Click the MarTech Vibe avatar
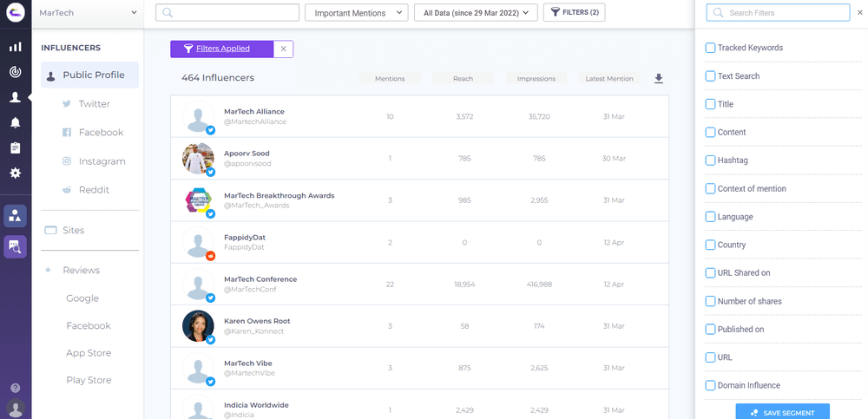 point(198,369)
